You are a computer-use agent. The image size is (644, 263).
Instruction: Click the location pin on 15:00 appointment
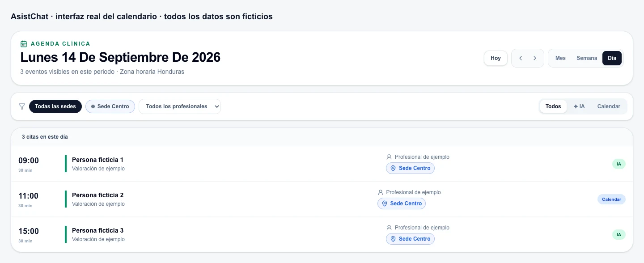[393, 239]
